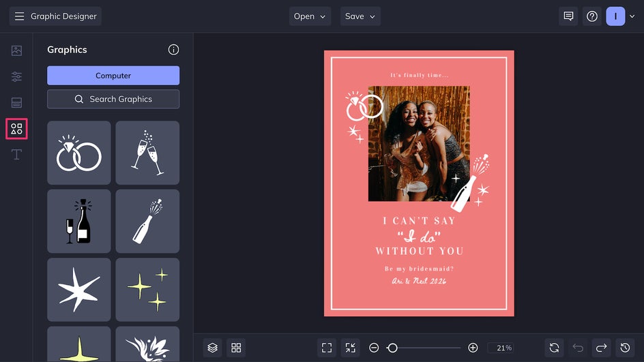
Task: Click the Search Graphics field
Action: click(113, 99)
